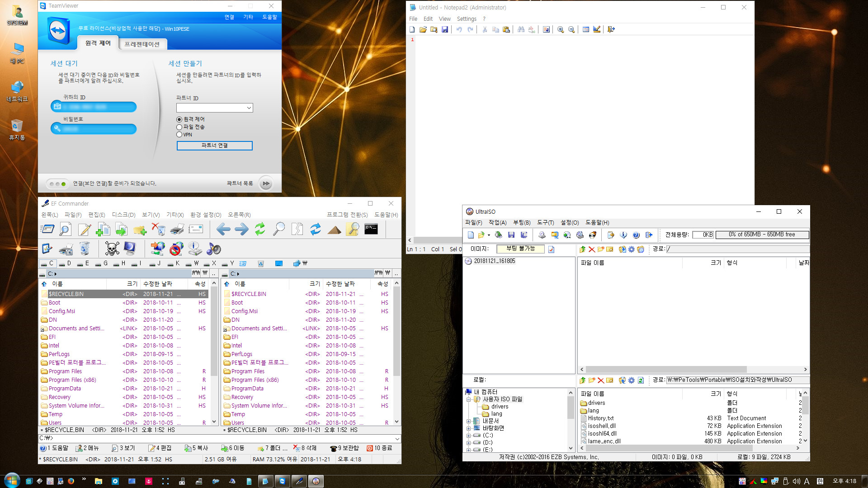Click the Notepad2 paste clipboard icon
Image resolution: width=868 pixels, height=488 pixels.
pyautogui.click(x=506, y=29)
